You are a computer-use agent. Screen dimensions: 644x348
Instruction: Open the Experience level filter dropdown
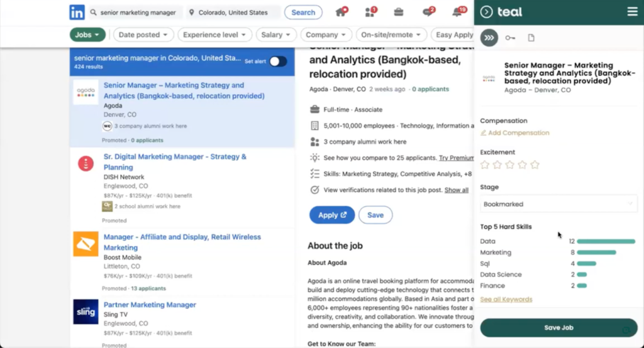[x=214, y=35]
